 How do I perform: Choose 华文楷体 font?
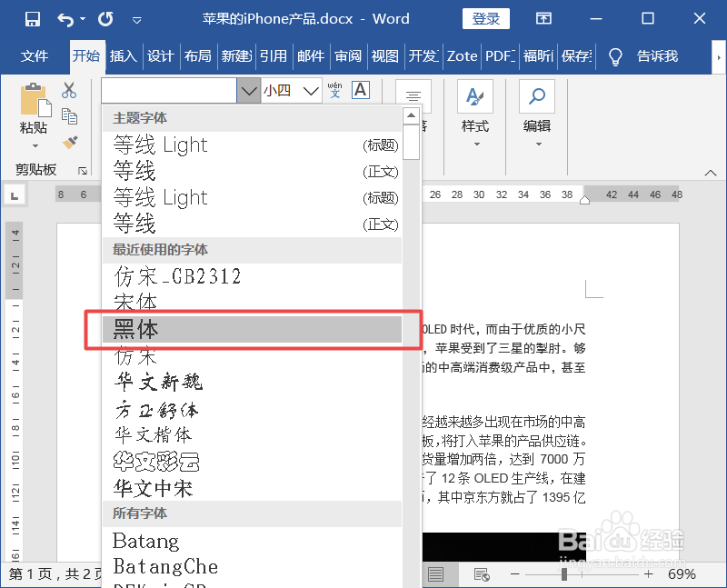click(x=253, y=435)
